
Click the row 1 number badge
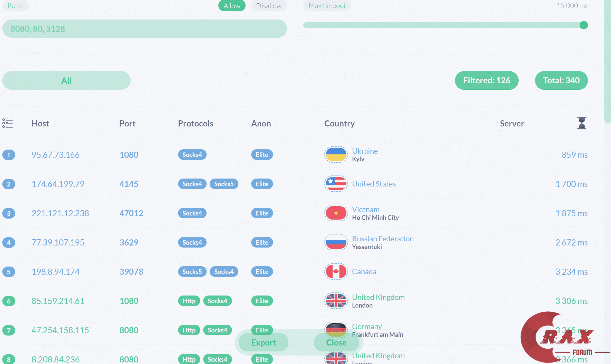[x=9, y=155]
